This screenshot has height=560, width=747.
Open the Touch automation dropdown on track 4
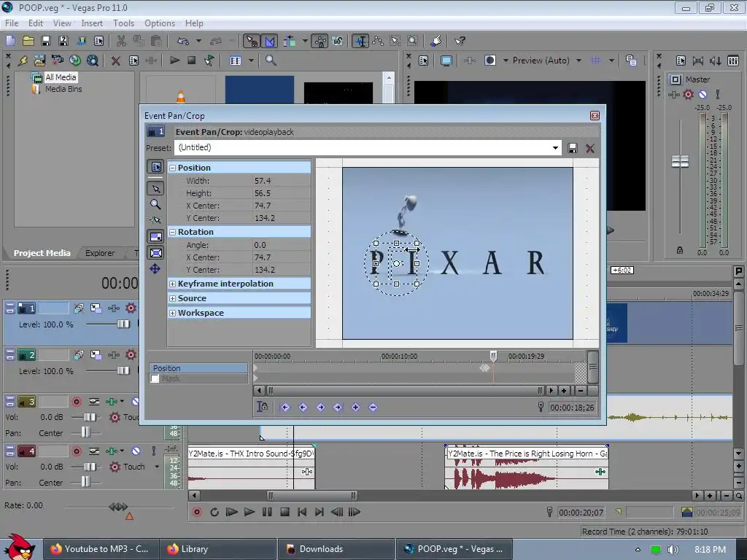(156, 467)
